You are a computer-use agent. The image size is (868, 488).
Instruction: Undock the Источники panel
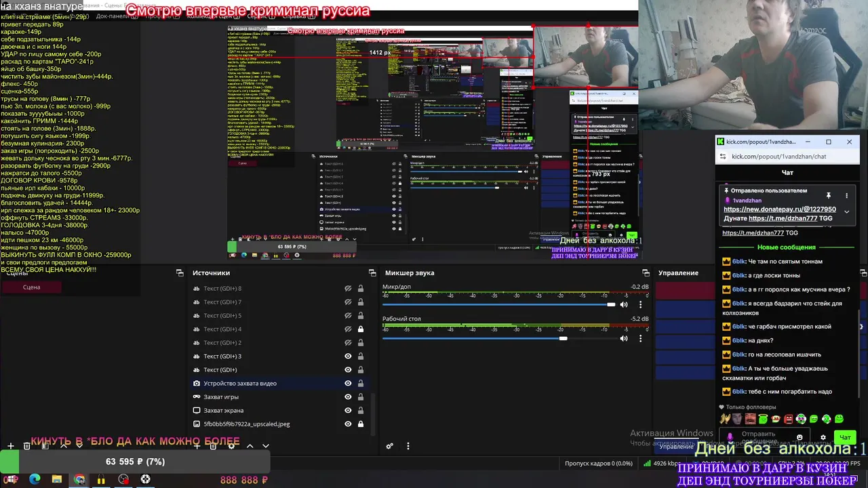coord(372,272)
